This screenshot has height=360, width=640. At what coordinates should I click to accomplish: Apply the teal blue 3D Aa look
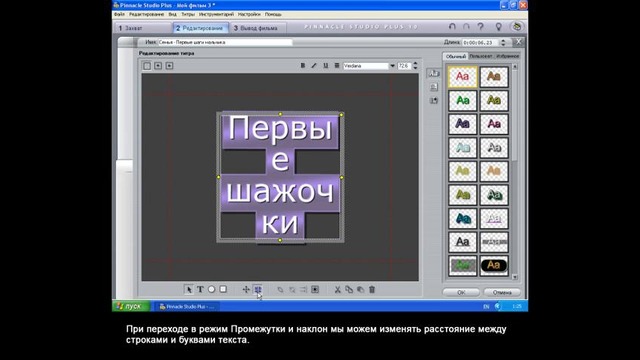point(462,218)
